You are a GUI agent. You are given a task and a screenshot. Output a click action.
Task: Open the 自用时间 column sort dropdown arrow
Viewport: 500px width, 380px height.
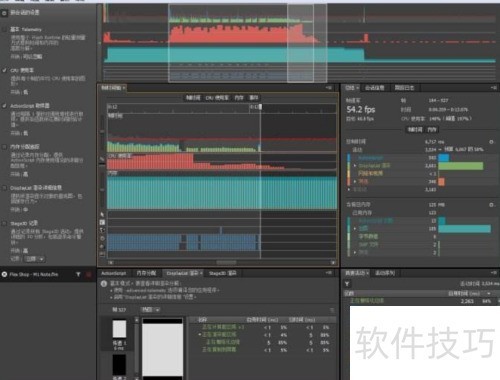[x=489, y=294]
